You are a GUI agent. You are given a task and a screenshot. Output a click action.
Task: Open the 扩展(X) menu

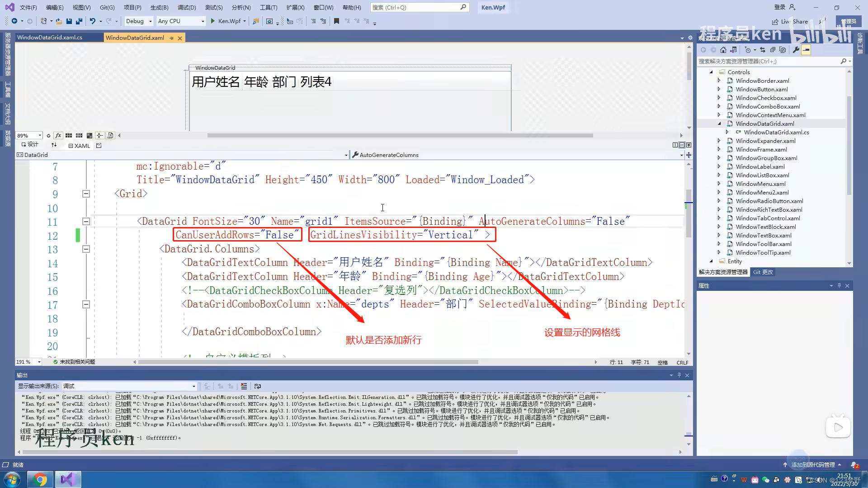[x=295, y=7]
